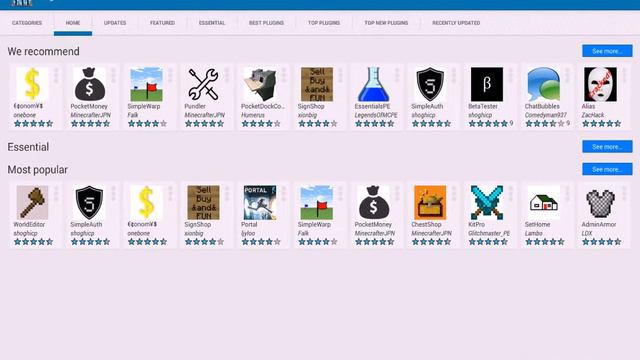
Task: Go to the Featured tab
Action: pos(162,23)
